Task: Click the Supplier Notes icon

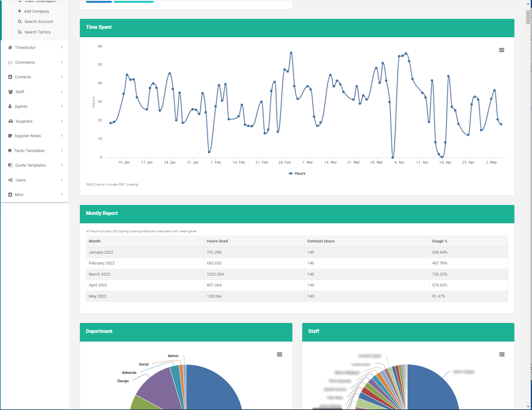Action: pos(10,136)
